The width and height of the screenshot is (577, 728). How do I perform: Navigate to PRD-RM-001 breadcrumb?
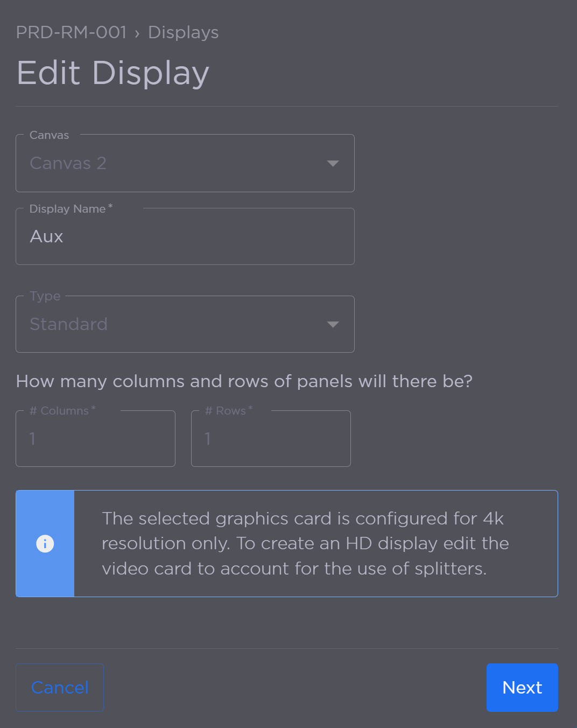coord(71,32)
